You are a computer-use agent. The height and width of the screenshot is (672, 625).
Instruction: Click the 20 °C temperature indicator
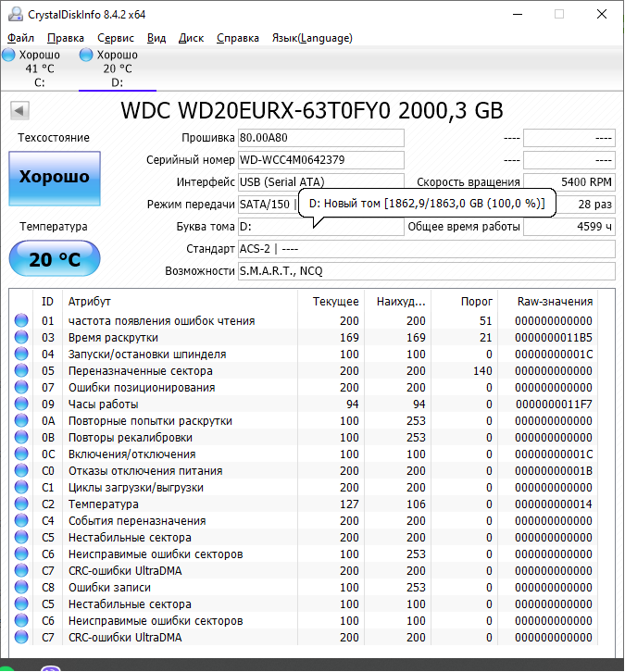pyautogui.click(x=55, y=259)
